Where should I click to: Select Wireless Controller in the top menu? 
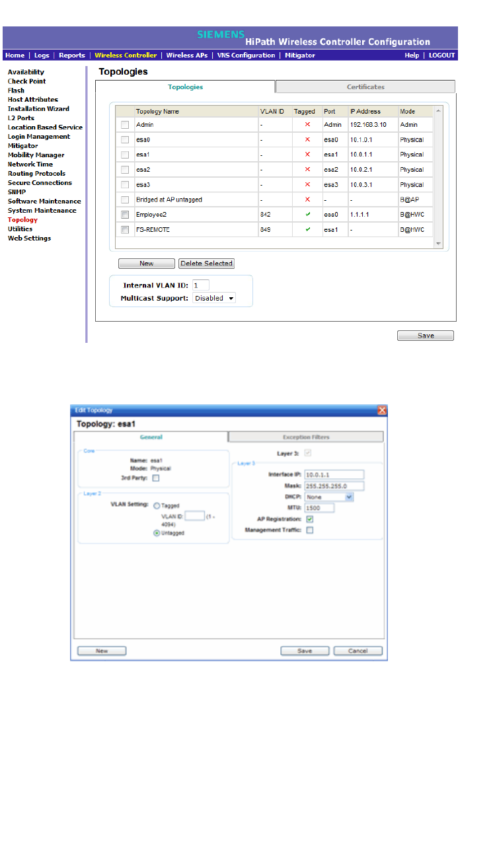[126, 55]
